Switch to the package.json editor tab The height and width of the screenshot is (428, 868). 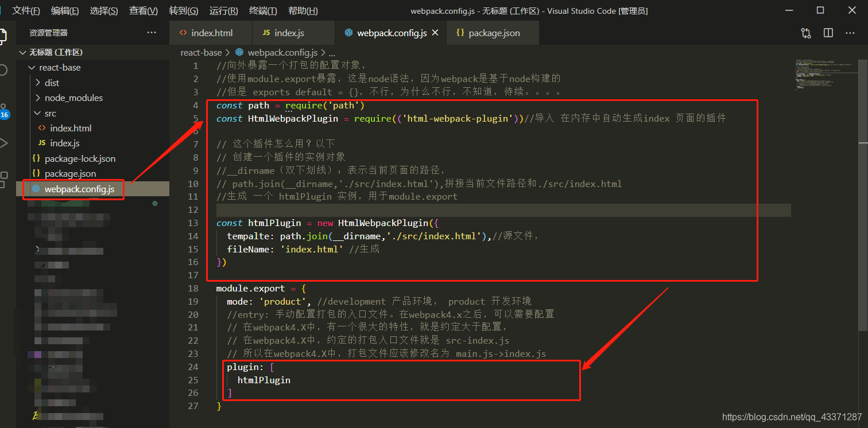(494, 33)
